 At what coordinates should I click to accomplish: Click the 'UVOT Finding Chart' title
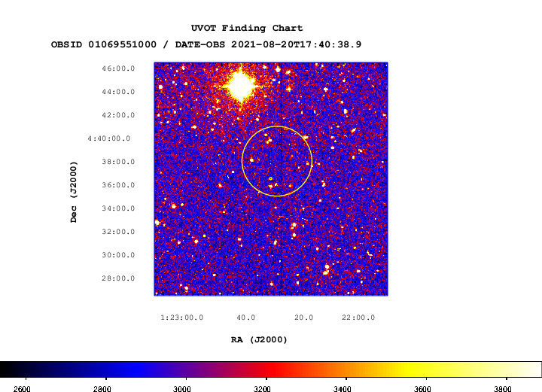pyautogui.click(x=247, y=28)
